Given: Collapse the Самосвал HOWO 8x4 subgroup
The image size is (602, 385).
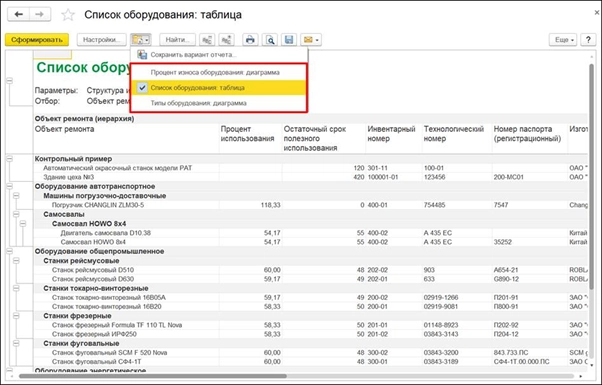Looking at the screenshot, I should (23, 223).
